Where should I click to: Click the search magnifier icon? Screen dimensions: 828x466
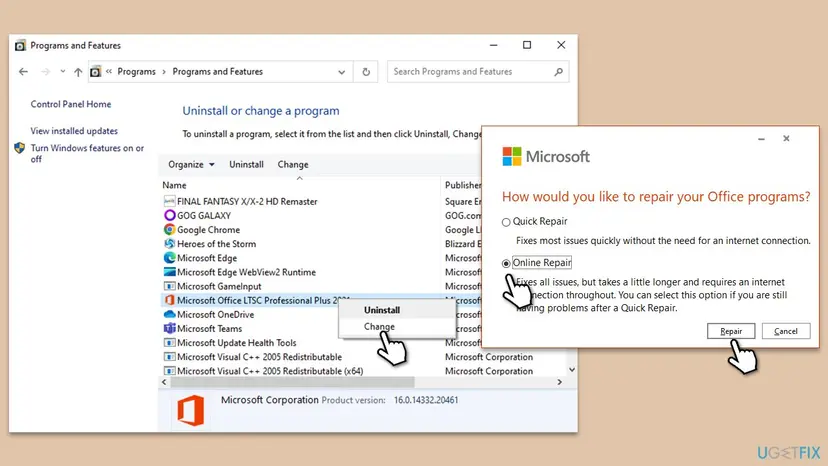pos(558,72)
